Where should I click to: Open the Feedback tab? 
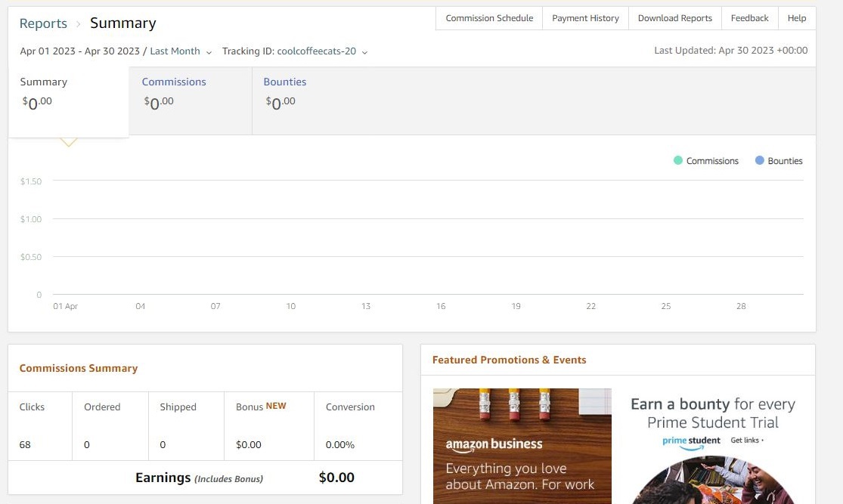click(x=749, y=18)
